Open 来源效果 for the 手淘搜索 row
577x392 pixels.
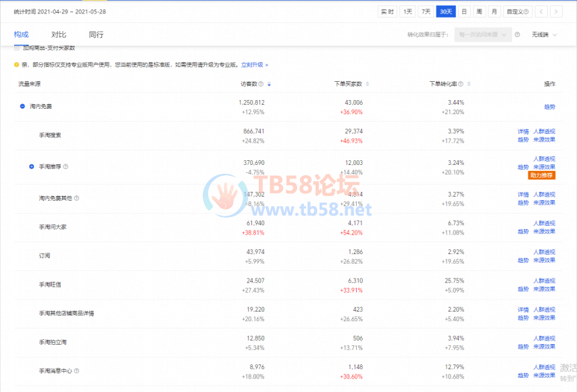coord(545,139)
